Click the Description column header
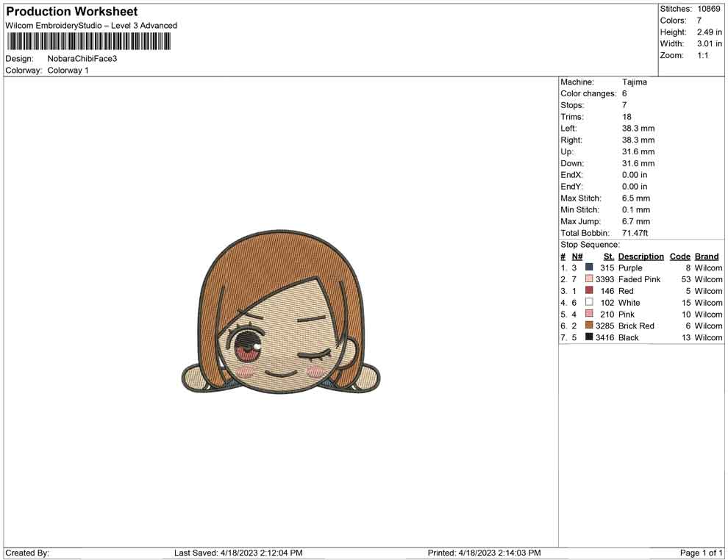 click(x=640, y=256)
